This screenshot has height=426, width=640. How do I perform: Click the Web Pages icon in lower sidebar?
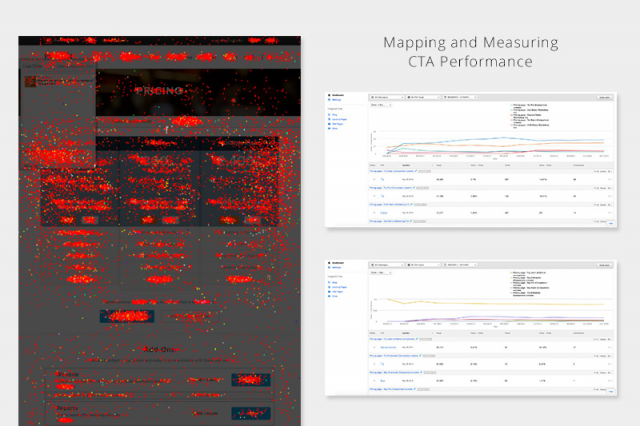click(x=329, y=292)
